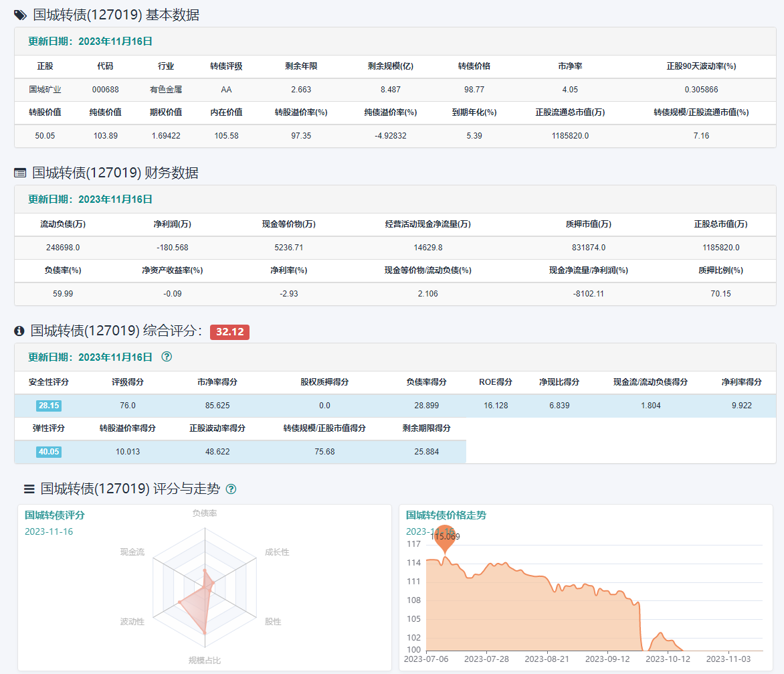Click the bars icon beside 评分与走势 heading
Viewport: 784px width, 674px height.
click(29, 489)
